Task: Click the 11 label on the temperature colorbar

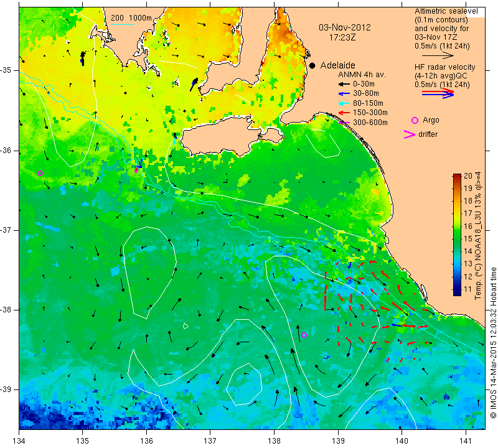Action: point(468,289)
